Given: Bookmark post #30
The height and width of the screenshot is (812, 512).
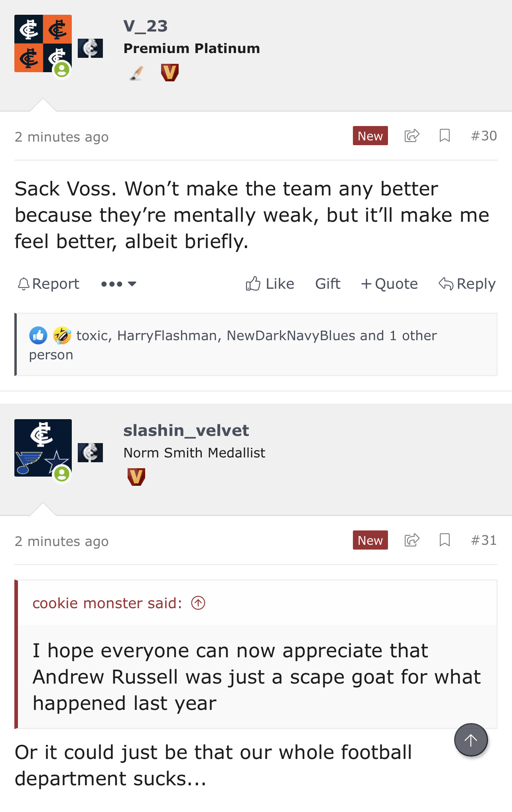Looking at the screenshot, I should pyautogui.click(x=445, y=136).
